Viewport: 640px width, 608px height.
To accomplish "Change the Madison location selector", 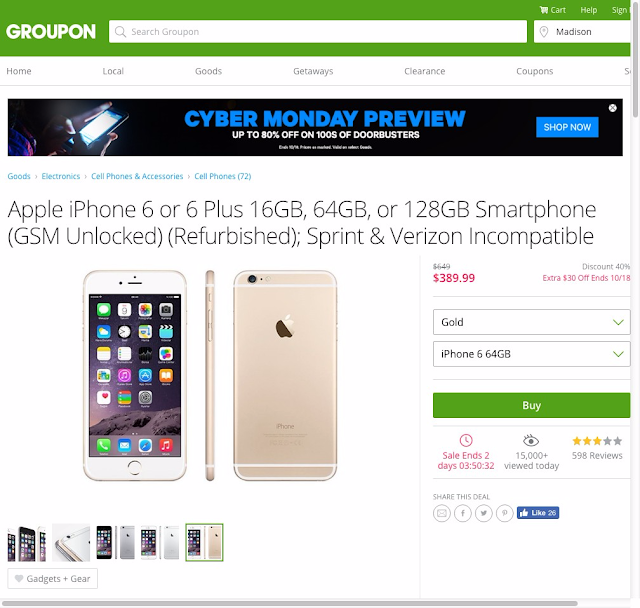I will click(x=584, y=32).
